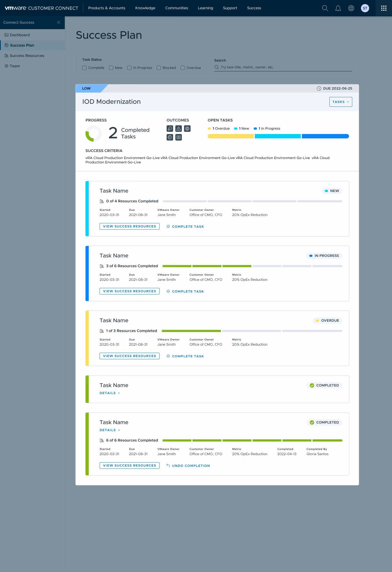392x572 pixels.
Task: Complete Task on the NEW task card
Action: pyautogui.click(x=185, y=227)
